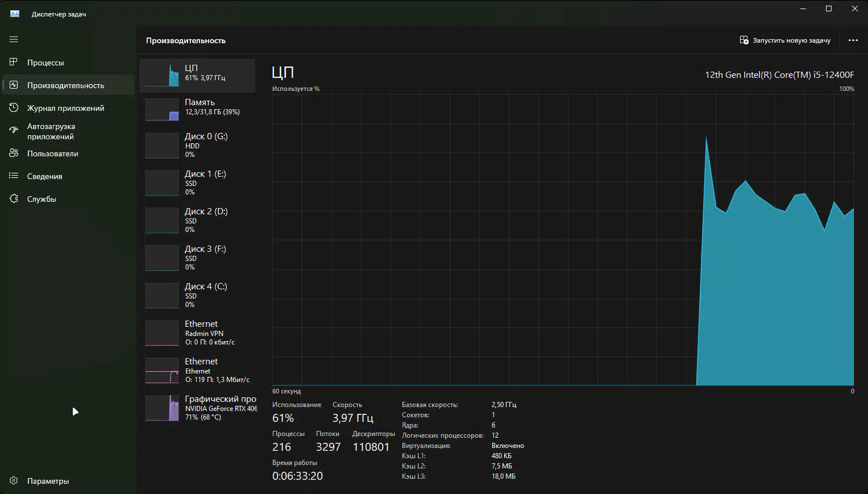Open Журнал приложений page
Screen dimensions: 868x494
(x=68, y=108)
